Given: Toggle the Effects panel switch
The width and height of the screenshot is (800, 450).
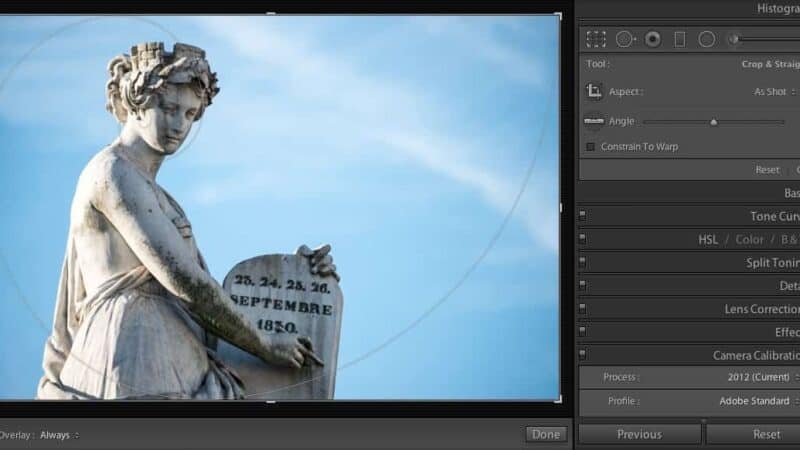Looking at the screenshot, I should tap(582, 331).
